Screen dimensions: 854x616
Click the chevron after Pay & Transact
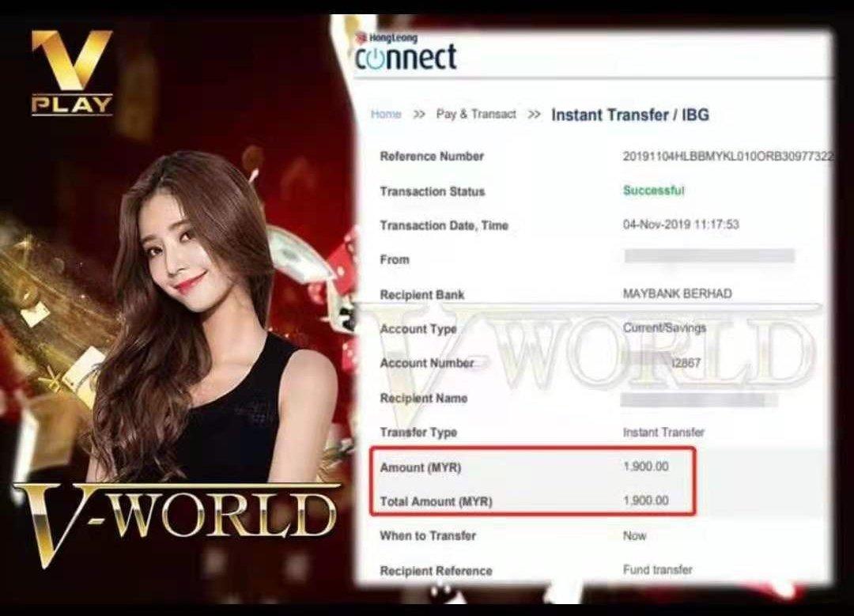pyautogui.click(x=535, y=115)
